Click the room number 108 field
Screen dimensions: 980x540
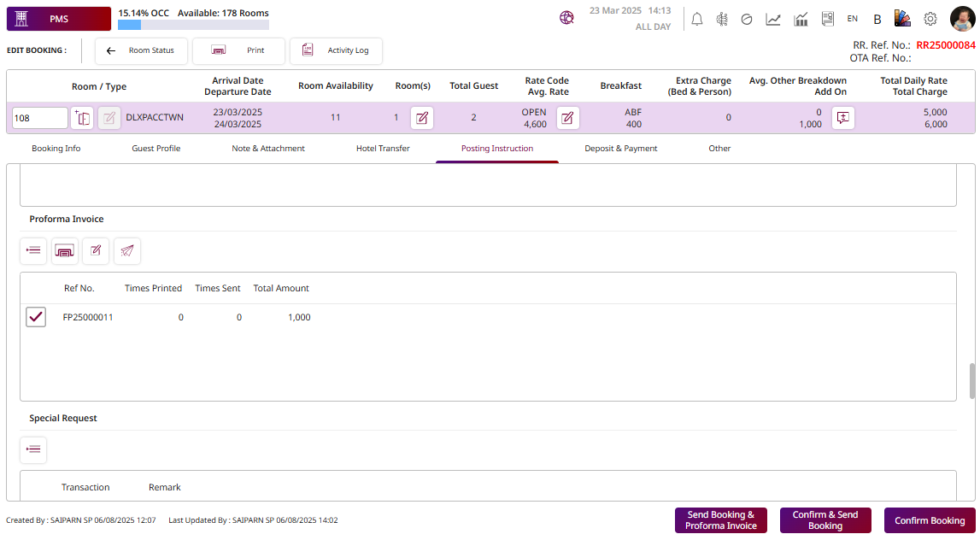[39, 118]
